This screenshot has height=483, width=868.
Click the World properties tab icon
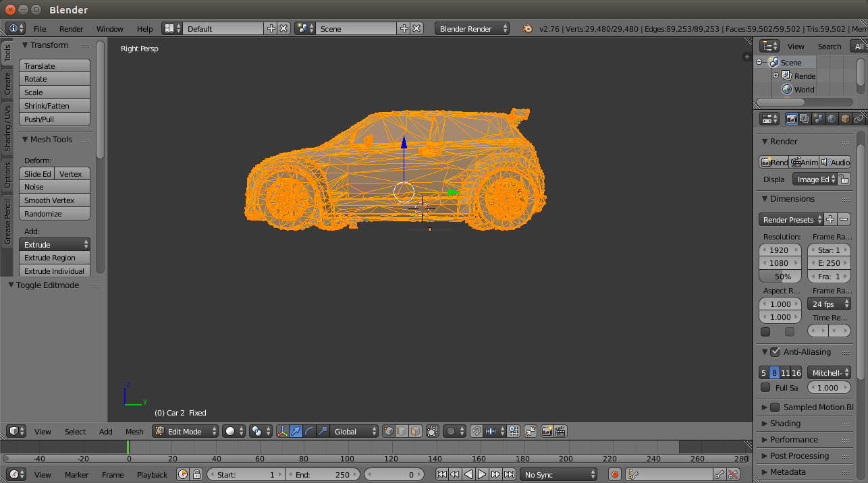tap(832, 119)
